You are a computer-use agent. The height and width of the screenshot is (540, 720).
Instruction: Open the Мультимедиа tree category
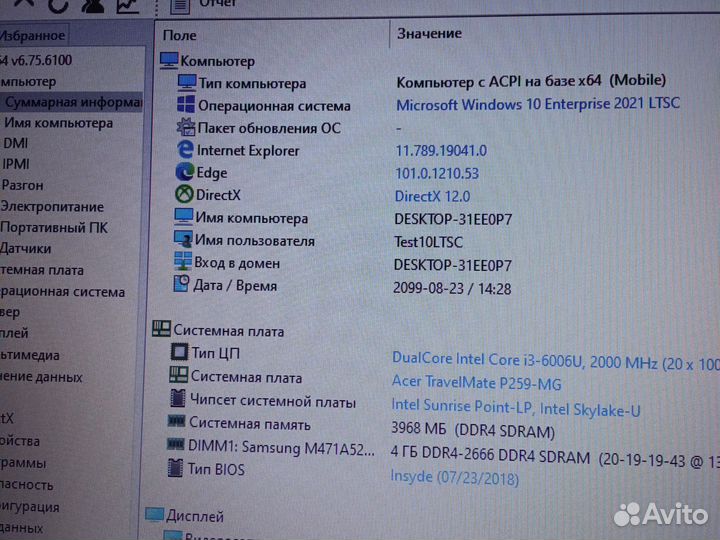[x=30, y=355]
